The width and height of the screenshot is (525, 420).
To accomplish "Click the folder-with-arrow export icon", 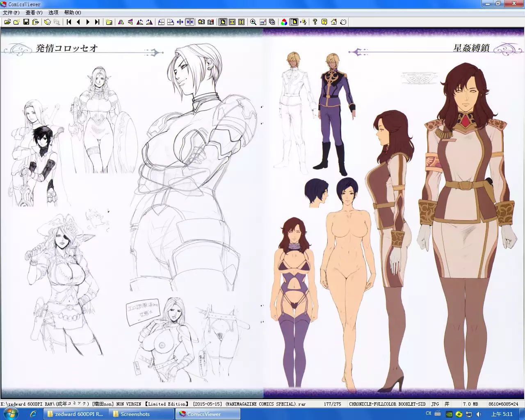I will tap(36, 22).
